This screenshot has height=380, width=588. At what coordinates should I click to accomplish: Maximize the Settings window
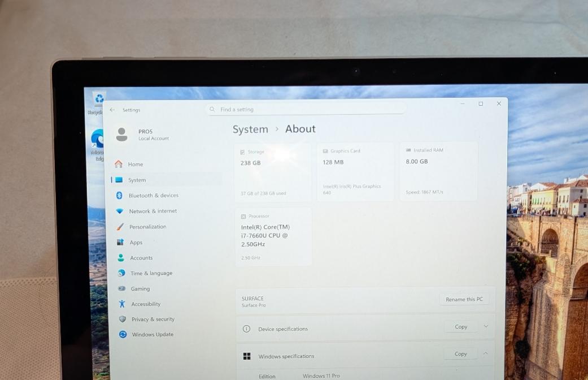coord(481,103)
